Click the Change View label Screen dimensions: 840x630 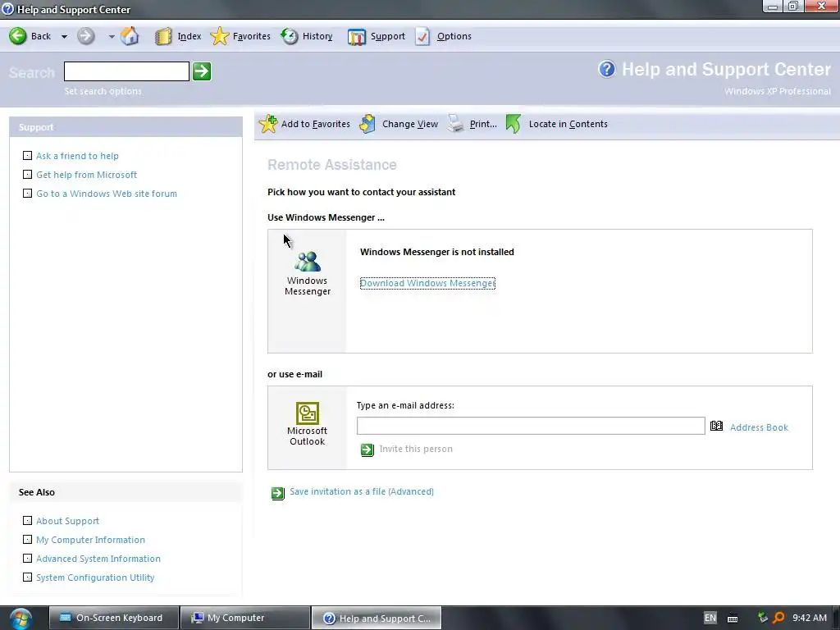pyautogui.click(x=410, y=124)
